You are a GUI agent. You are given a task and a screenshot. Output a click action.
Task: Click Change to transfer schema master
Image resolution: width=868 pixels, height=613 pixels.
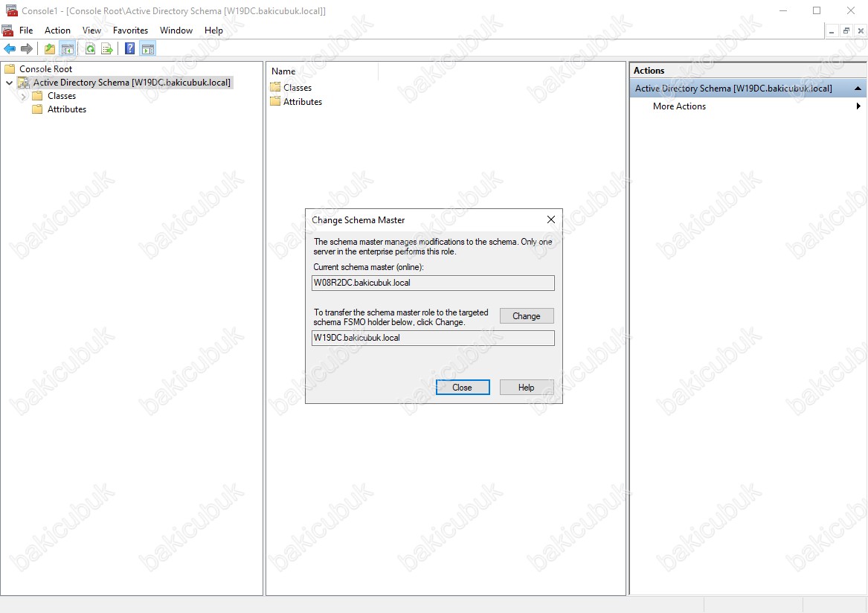click(527, 315)
